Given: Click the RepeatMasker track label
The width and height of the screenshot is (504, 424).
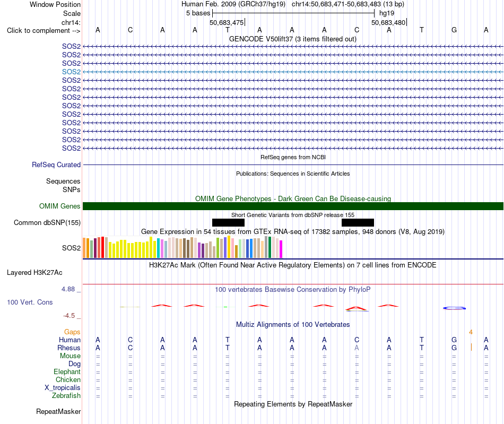Looking at the screenshot, I should tap(58, 411).
